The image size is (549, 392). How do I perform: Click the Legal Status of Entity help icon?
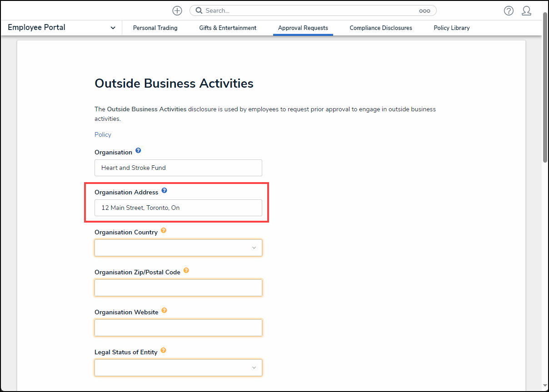pos(163,351)
